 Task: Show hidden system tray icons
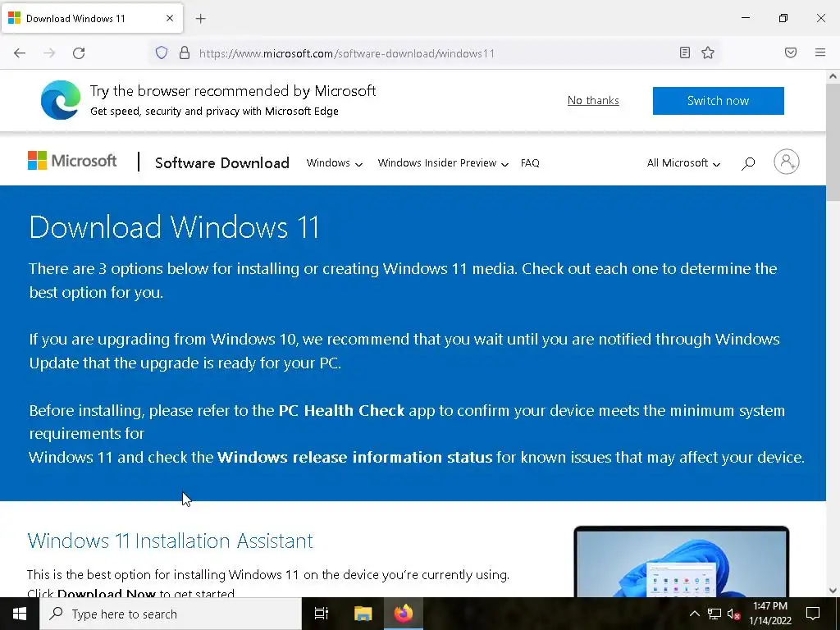[694, 614]
